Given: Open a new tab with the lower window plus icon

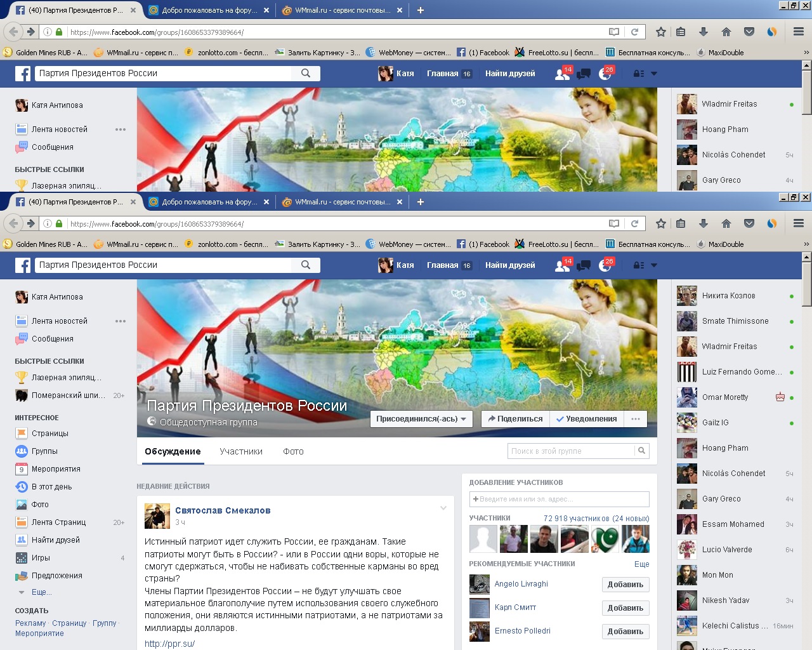Looking at the screenshot, I should pyautogui.click(x=420, y=202).
